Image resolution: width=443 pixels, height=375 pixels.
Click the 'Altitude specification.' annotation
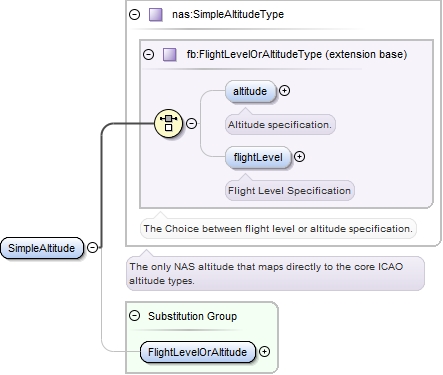click(x=280, y=125)
